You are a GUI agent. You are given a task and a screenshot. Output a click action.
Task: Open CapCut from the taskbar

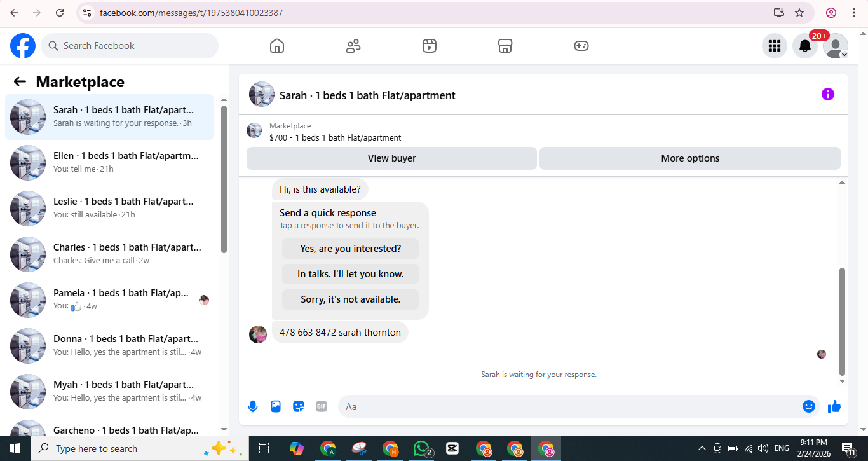click(452, 448)
